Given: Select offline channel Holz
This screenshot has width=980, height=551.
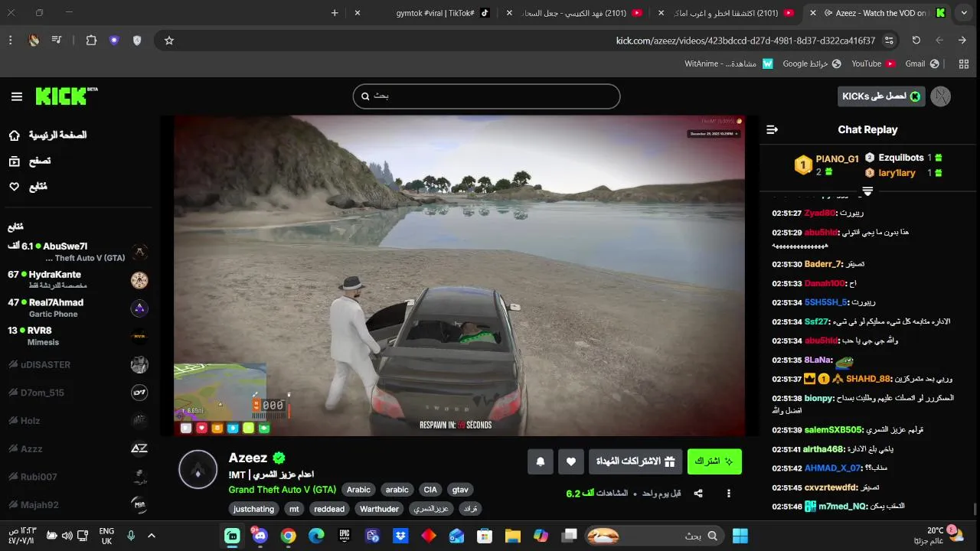Looking at the screenshot, I should tap(77, 420).
